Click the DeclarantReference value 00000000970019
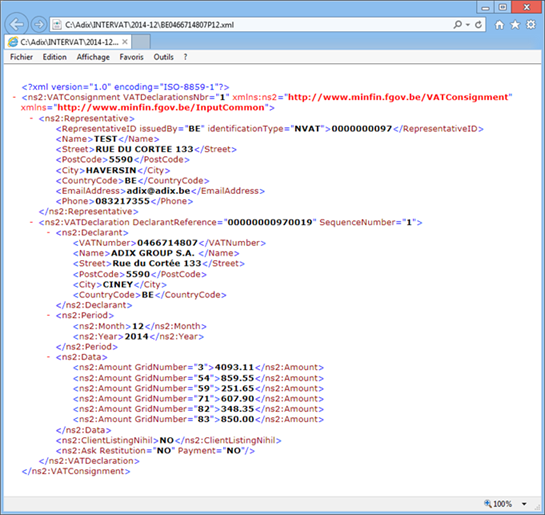The image size is (545, 515). click(270, 222)
